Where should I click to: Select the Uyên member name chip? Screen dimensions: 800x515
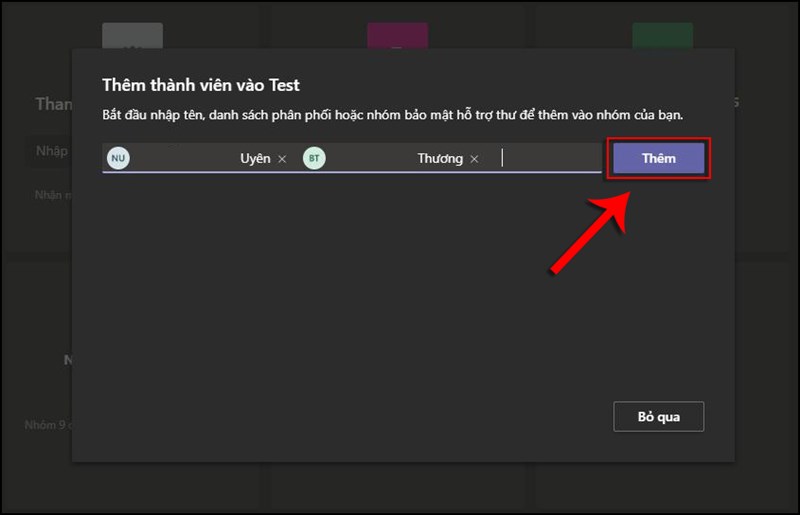pos(255,158)
